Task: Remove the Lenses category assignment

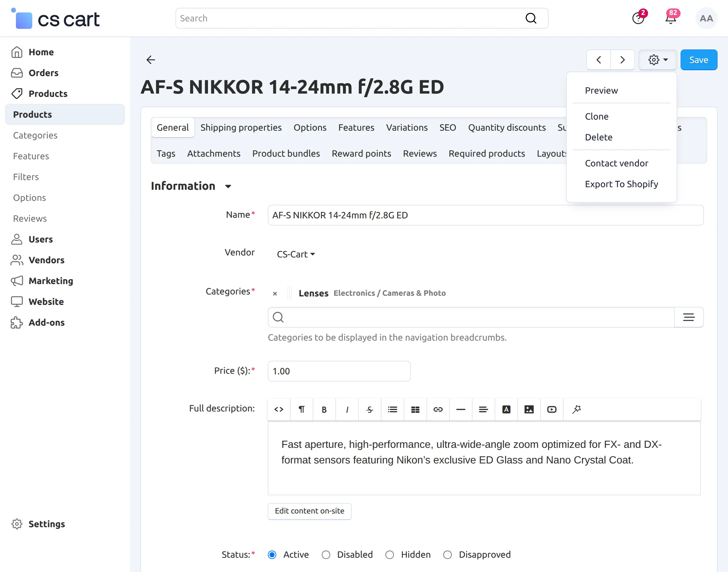Action: (x=275, y=294)
